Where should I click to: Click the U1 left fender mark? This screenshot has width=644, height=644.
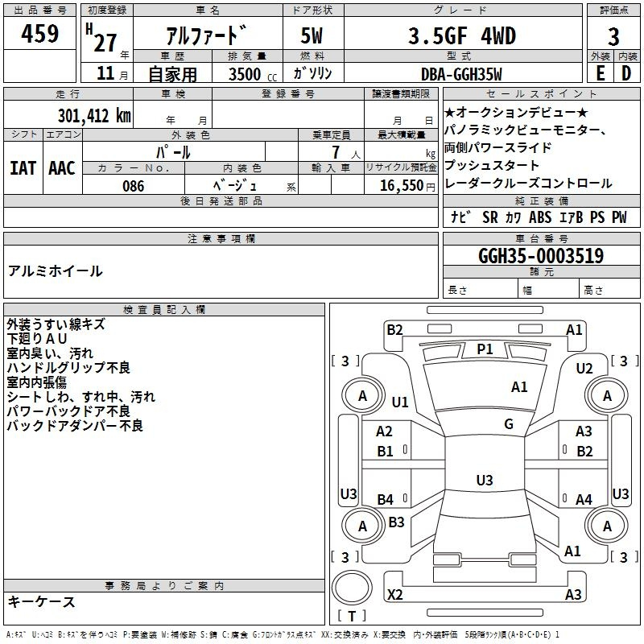point(400,402)
